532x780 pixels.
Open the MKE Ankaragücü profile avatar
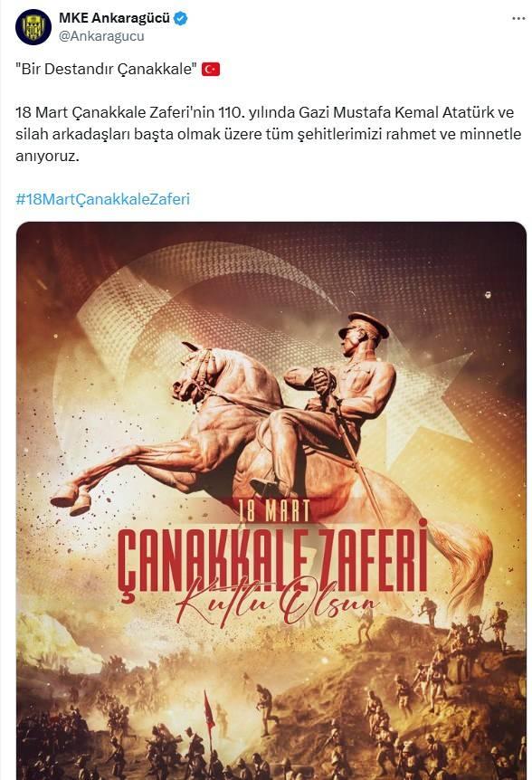33,27
